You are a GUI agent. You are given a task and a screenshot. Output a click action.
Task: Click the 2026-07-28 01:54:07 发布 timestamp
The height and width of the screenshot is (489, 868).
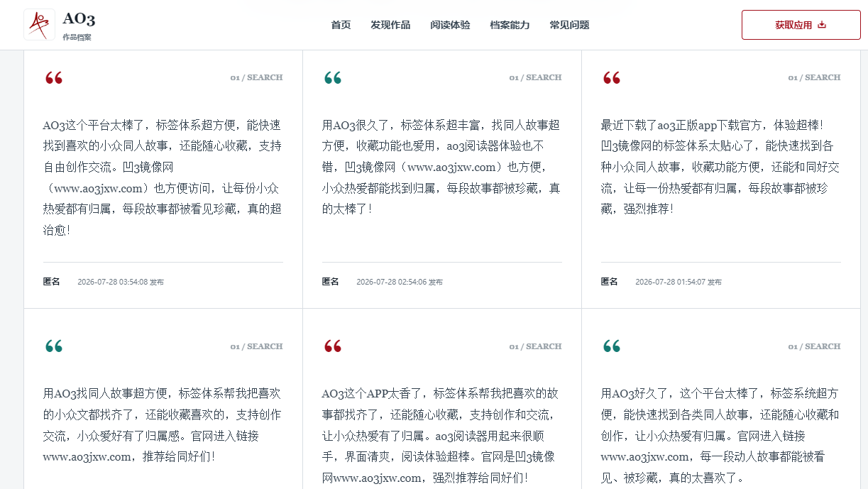[x=678, y=282]
